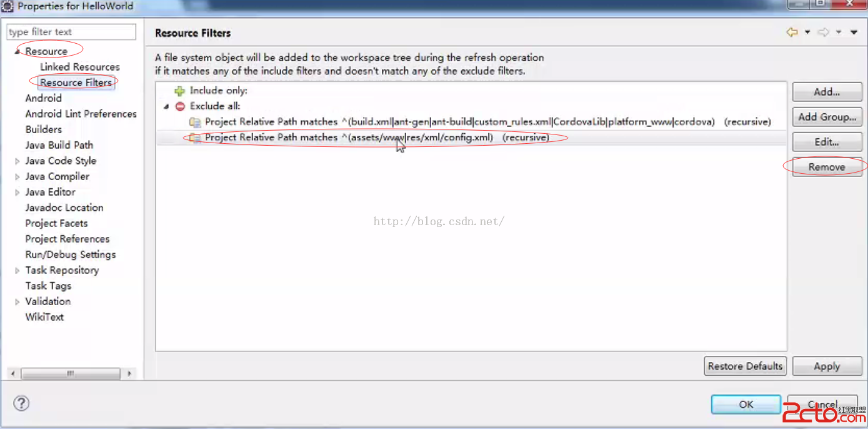Open Project Facets page
The image size is (868, 429).
tap(56, 223)
